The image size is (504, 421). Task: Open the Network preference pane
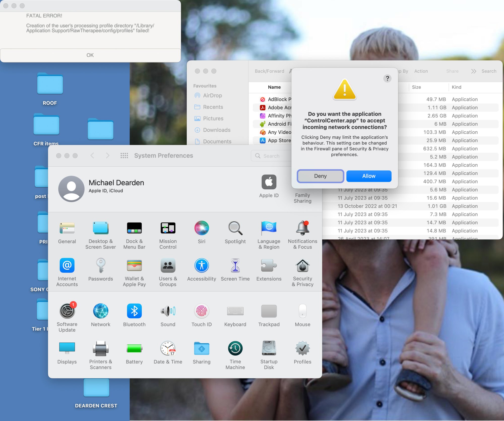point(101,311)
